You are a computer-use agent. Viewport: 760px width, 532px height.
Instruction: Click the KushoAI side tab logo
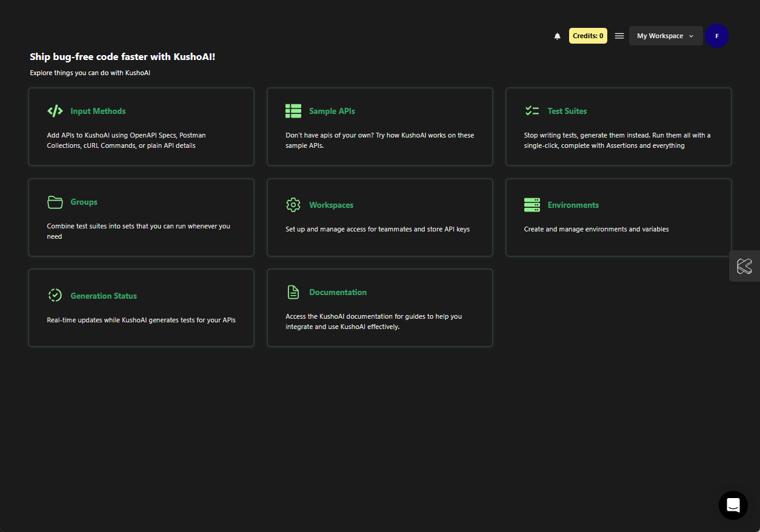(744, 266)
